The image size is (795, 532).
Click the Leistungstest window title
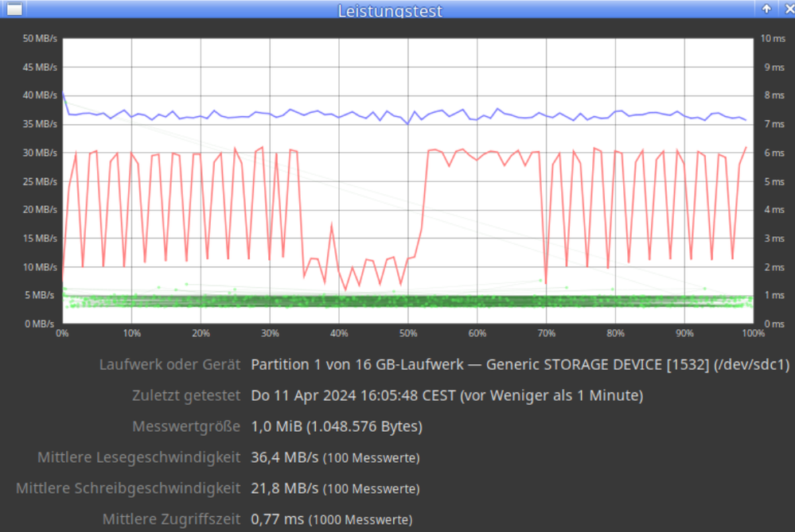coord(390,10)
